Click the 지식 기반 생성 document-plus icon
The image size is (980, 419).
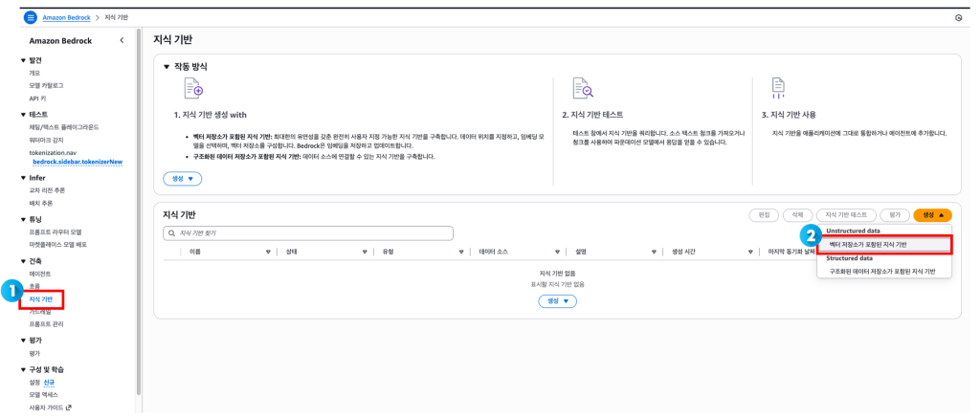click(192, 89)
